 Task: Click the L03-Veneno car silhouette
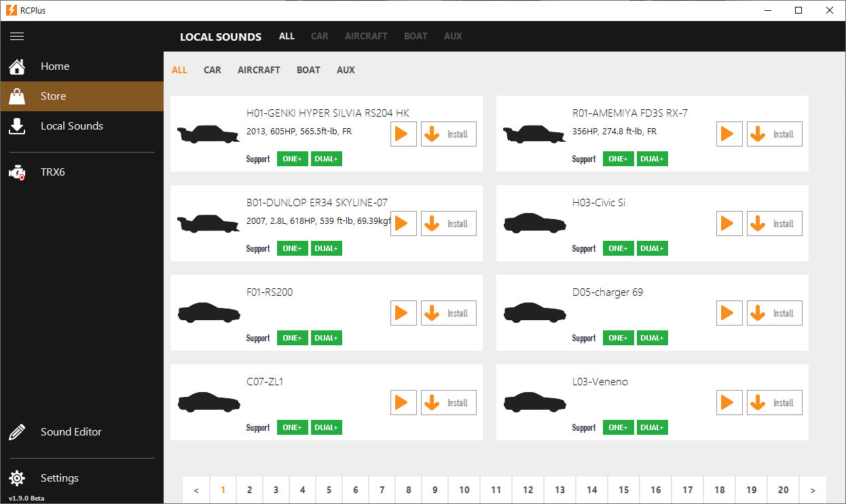click(x=534, y=402)
